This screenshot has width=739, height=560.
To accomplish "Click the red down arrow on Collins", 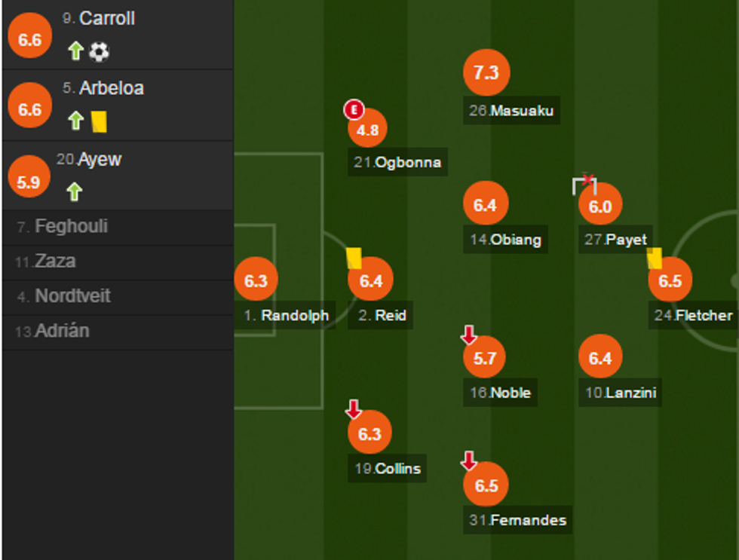I will (x=353, y=409).
